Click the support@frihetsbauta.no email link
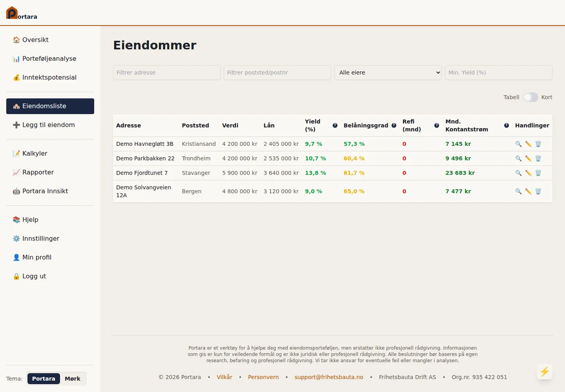 pyautogui.click(x=329, y=377)
